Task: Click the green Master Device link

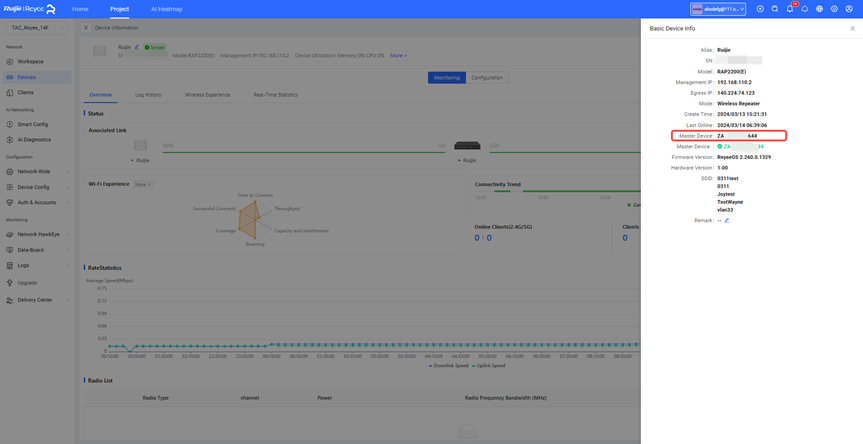Action: click(742, 147)
